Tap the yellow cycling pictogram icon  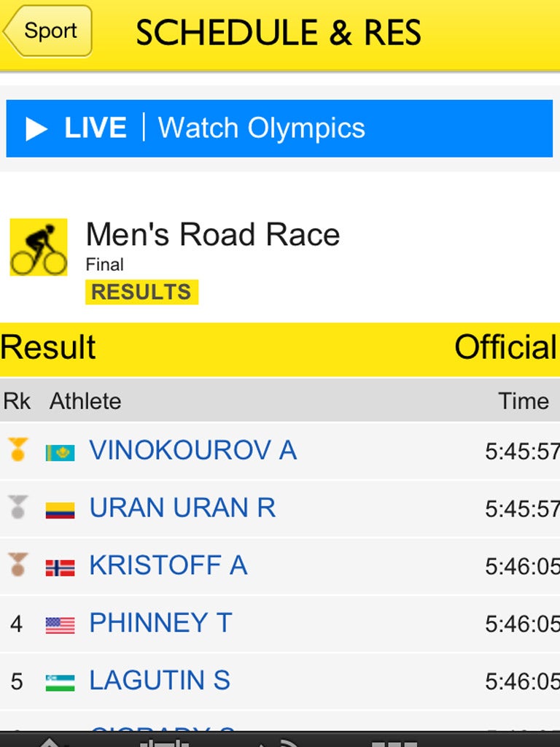click(39, 247)
